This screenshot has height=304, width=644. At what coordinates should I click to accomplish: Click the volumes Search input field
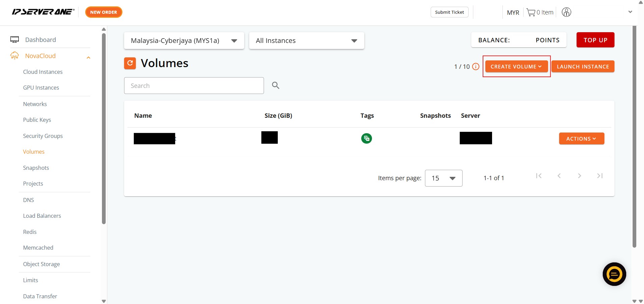(194, 86)
